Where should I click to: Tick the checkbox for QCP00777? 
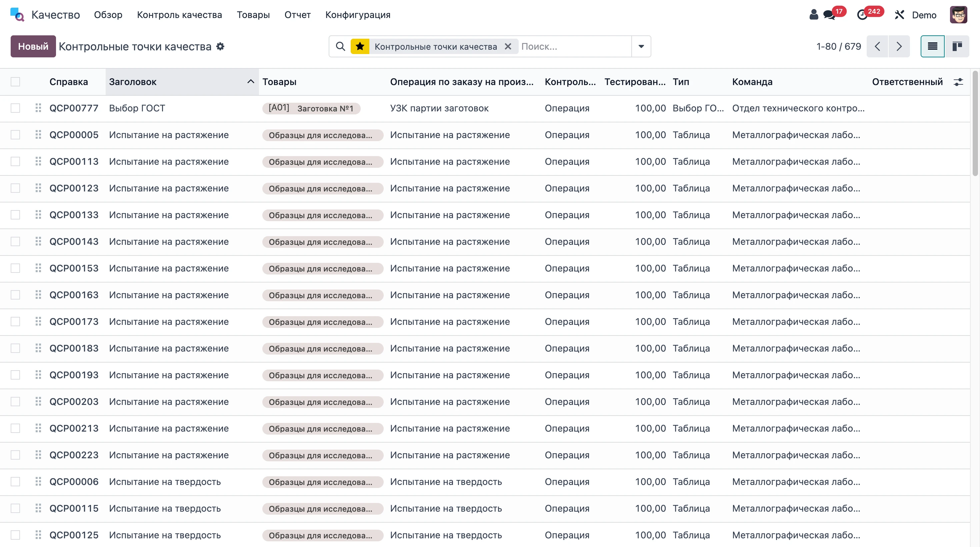click(x=15, y=108)
